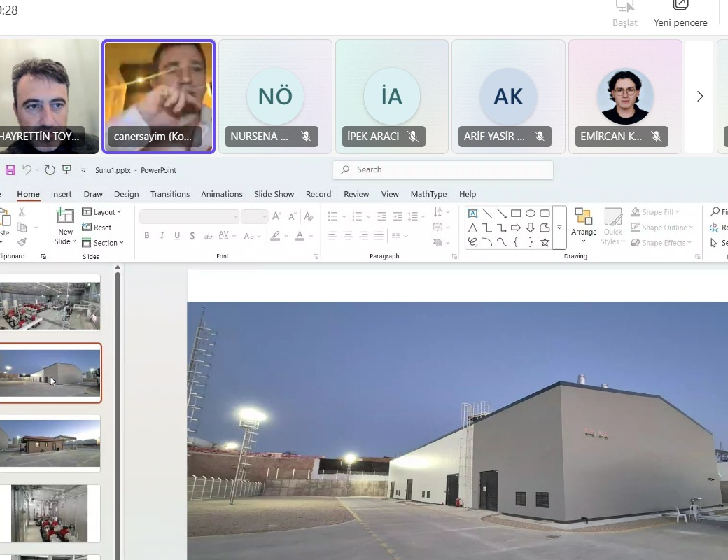Viewport: 728px width, 560px height.
Task: Switch to the Transitions tab
Action: point(170,194)
